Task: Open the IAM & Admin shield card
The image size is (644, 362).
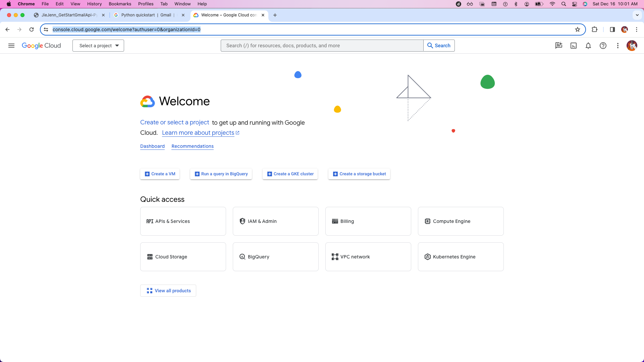Action: pos(276,221)
